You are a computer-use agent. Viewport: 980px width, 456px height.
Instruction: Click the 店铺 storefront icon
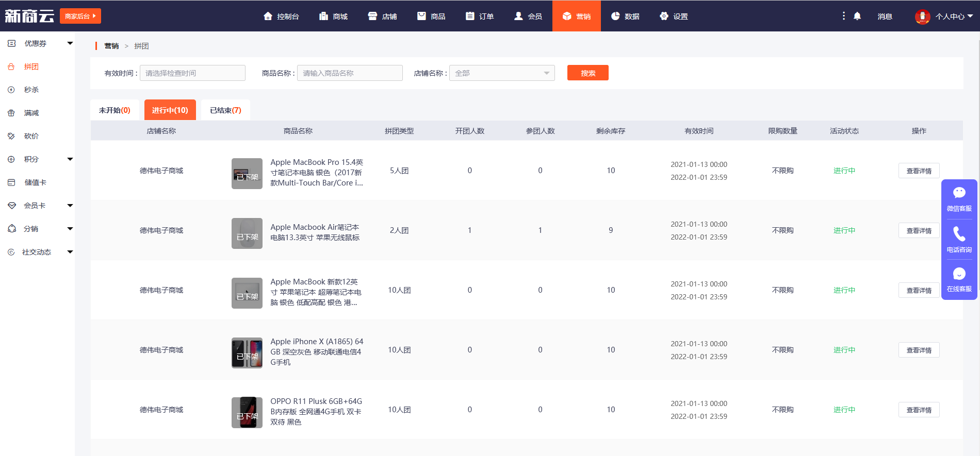pyautogui.click(x=372, y=16)
